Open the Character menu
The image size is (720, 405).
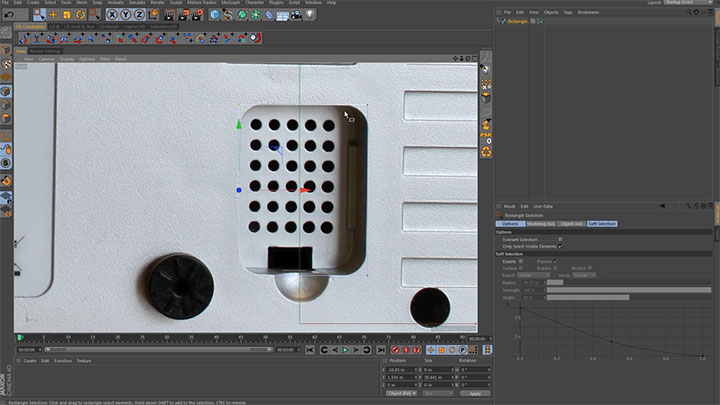pos(254,2)
